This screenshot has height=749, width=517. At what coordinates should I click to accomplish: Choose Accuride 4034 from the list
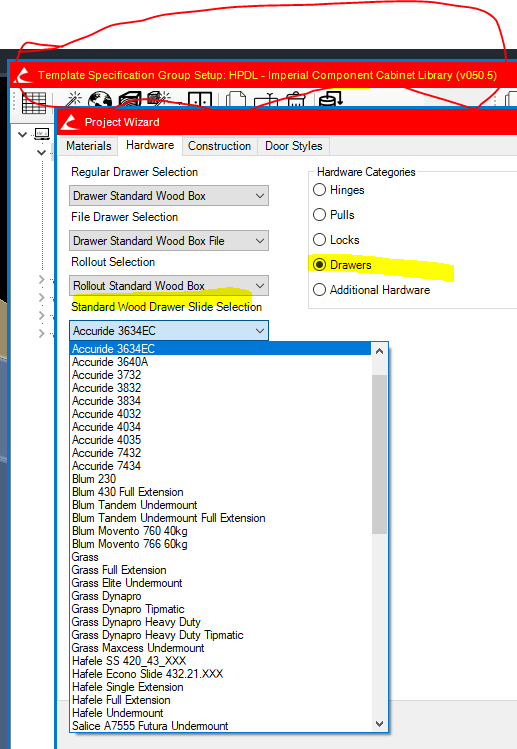[x=220, y=427]
